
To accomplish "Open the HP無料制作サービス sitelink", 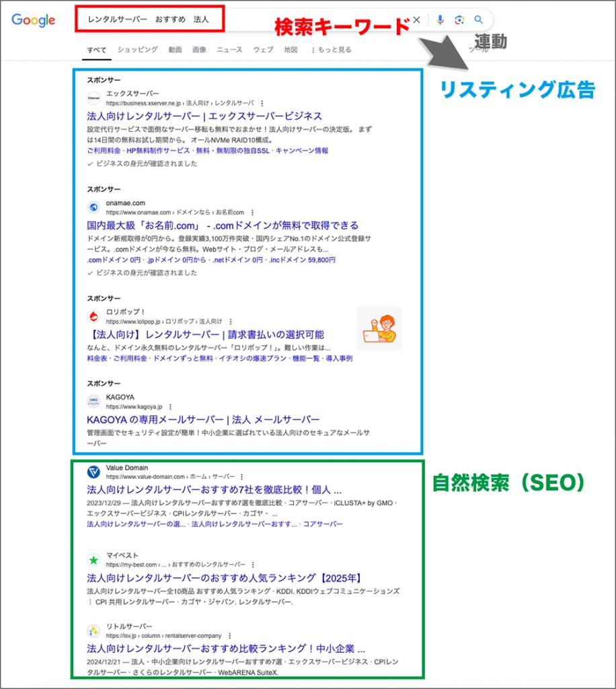I will coord(158,151).
